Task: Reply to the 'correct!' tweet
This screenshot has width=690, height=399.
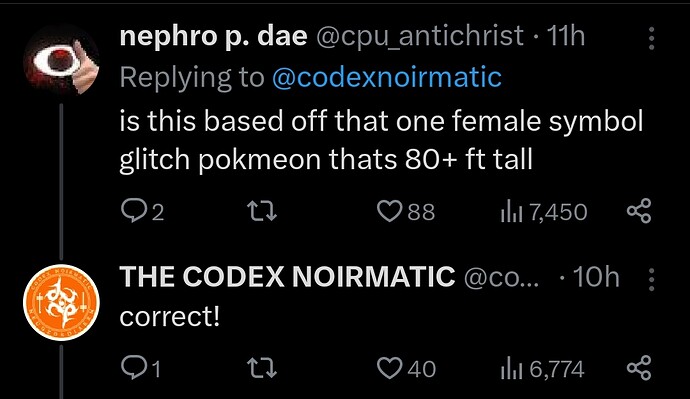Action: 140,369
